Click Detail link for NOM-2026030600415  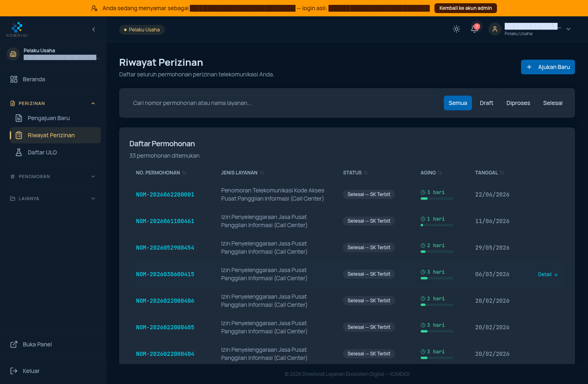[548, 275]
